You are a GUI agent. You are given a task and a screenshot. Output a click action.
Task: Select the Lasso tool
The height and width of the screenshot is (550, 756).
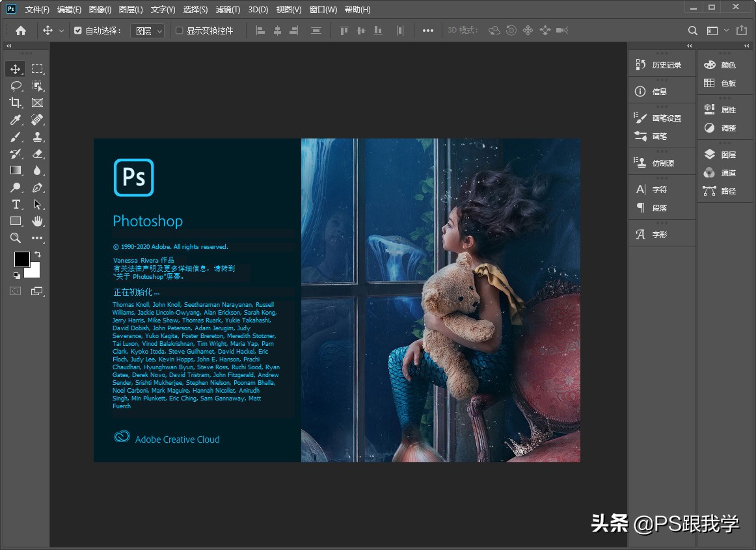(14, 85)
